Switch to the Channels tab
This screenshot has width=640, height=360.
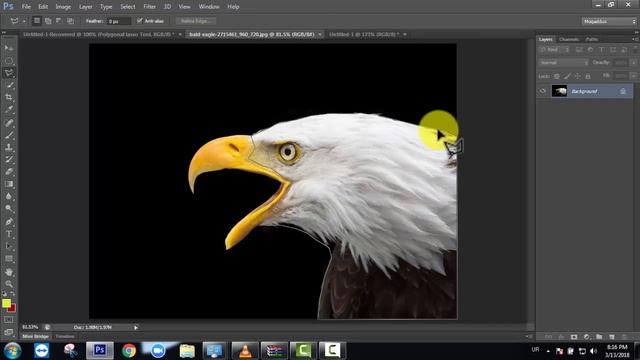pyautogui.click(x=569, y=39)
